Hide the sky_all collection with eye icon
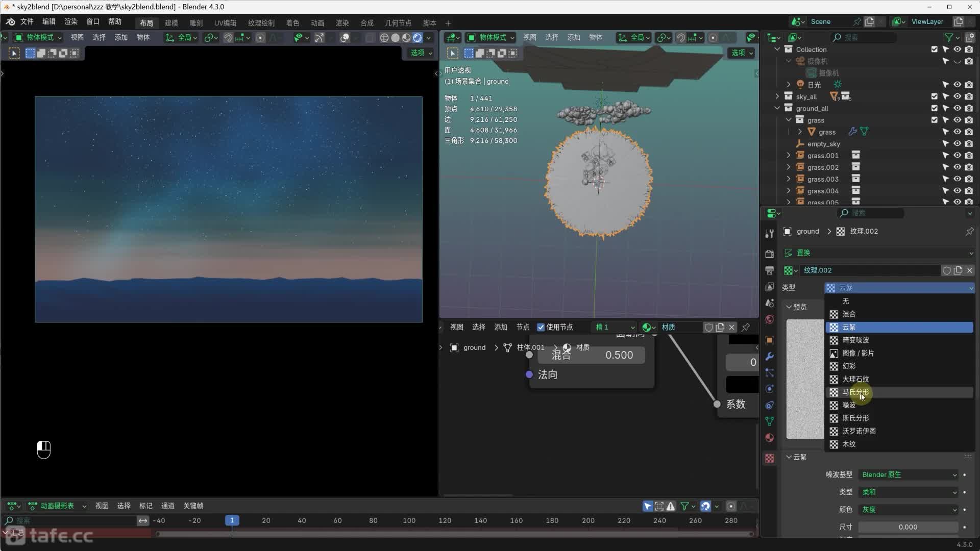980x551 pixels. (x=957, y=96)
